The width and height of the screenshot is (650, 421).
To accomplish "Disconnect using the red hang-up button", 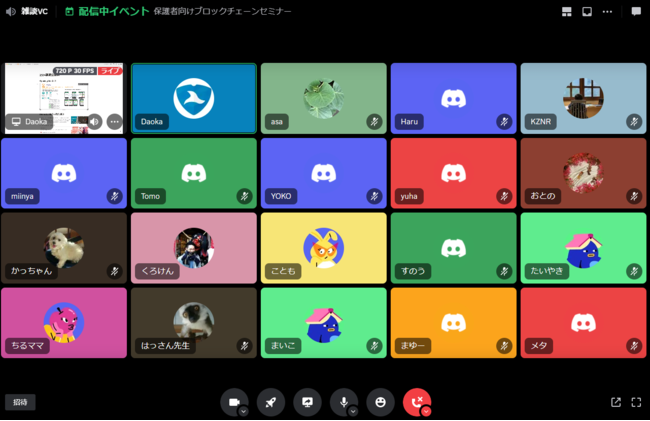I will click(x=415, y=402).
